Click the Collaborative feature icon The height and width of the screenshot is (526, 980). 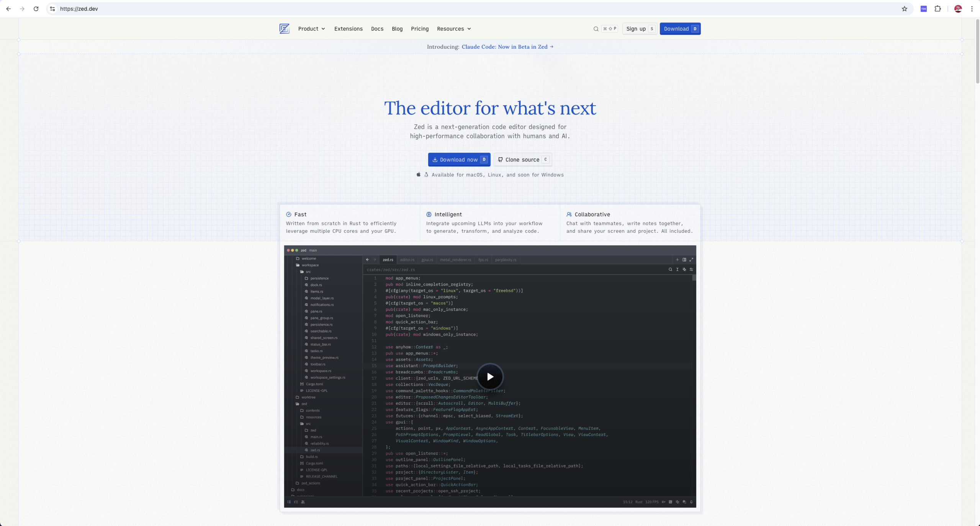click(569, 214)
